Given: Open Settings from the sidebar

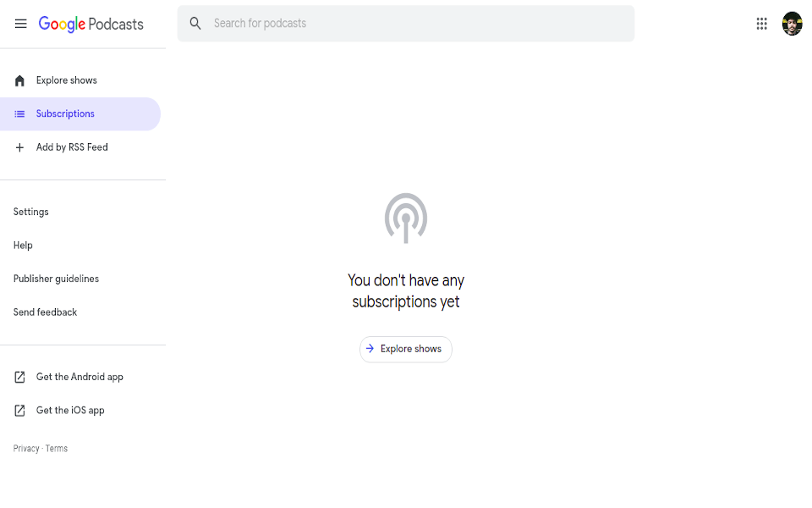Looking at the screenshot, I should click(x=31, y=212).
